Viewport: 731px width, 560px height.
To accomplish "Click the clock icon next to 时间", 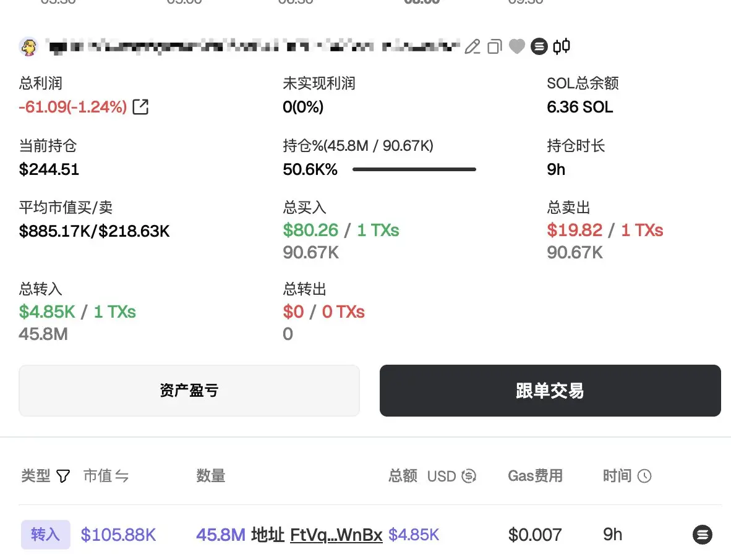I will [x=644, y=476].
